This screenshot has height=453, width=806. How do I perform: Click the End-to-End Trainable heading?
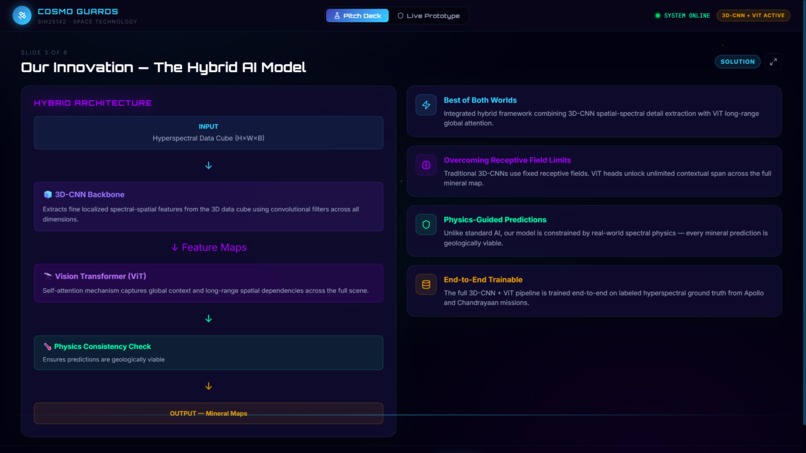click(x=483, y=280)
